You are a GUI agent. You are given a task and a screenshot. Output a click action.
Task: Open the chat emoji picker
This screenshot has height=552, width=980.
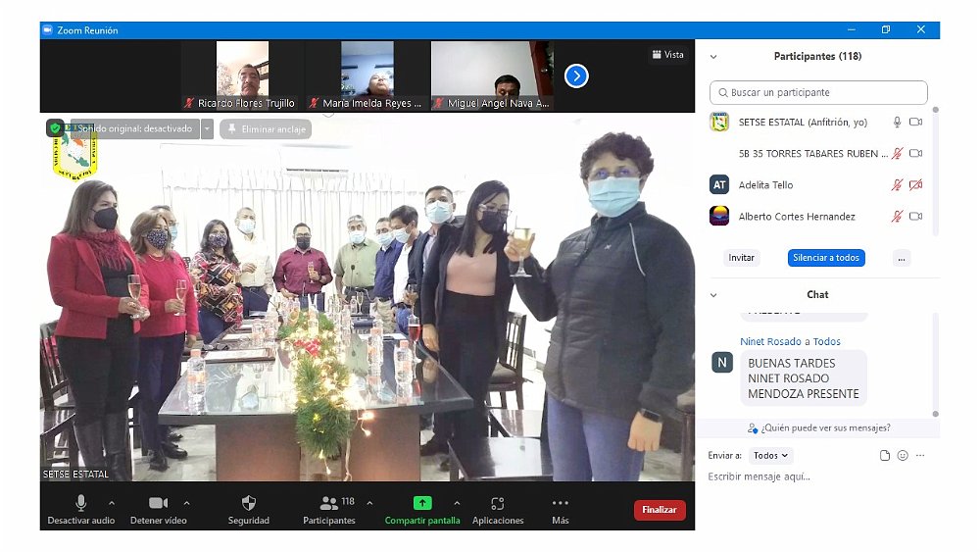coord(903,456)
